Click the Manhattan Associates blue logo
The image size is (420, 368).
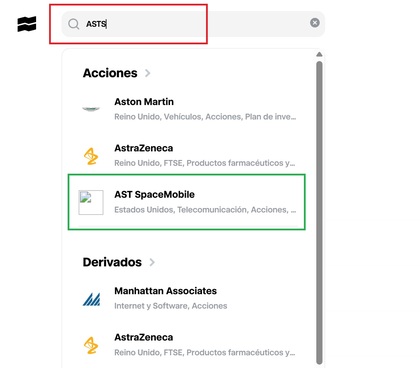pos(91,298)
